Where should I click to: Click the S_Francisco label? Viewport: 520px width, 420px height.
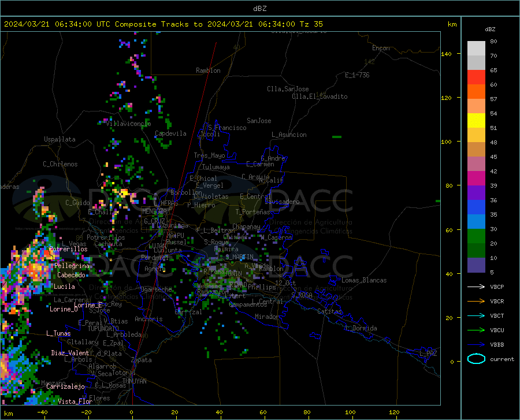[227, 128]
